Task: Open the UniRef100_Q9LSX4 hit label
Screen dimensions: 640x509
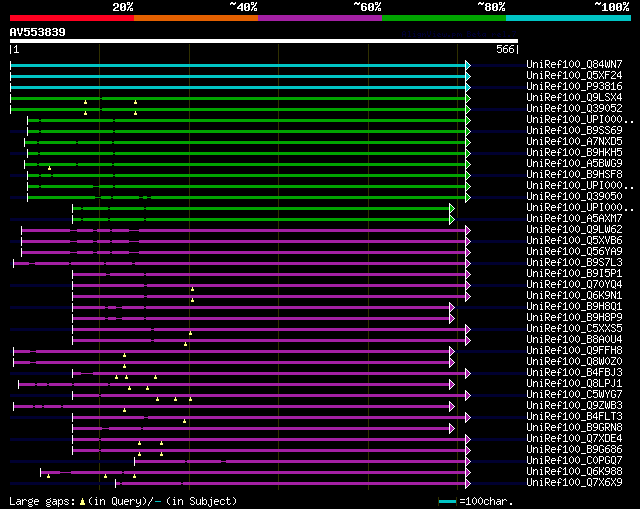Action: pyautogui.click(x=574, y=97)
